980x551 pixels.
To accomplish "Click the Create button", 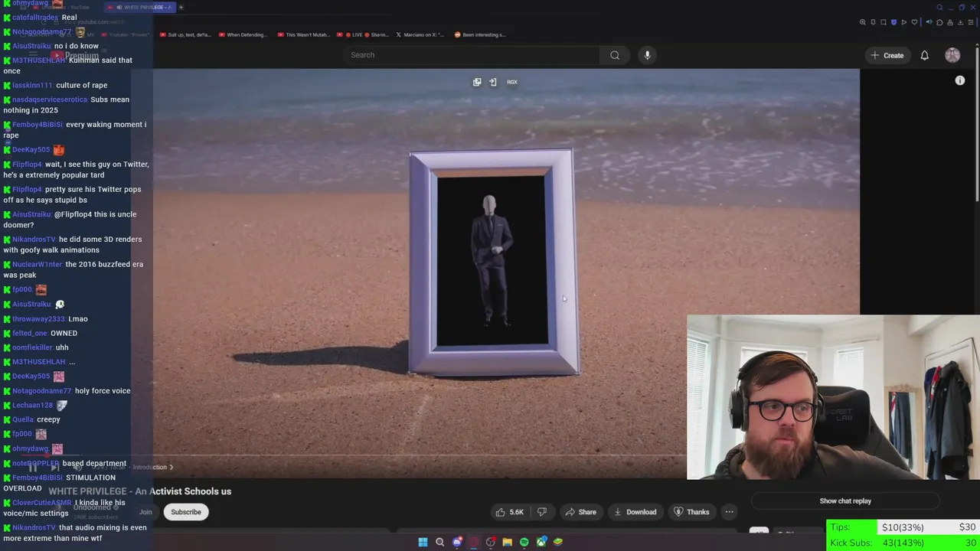I will click(887, 55).
